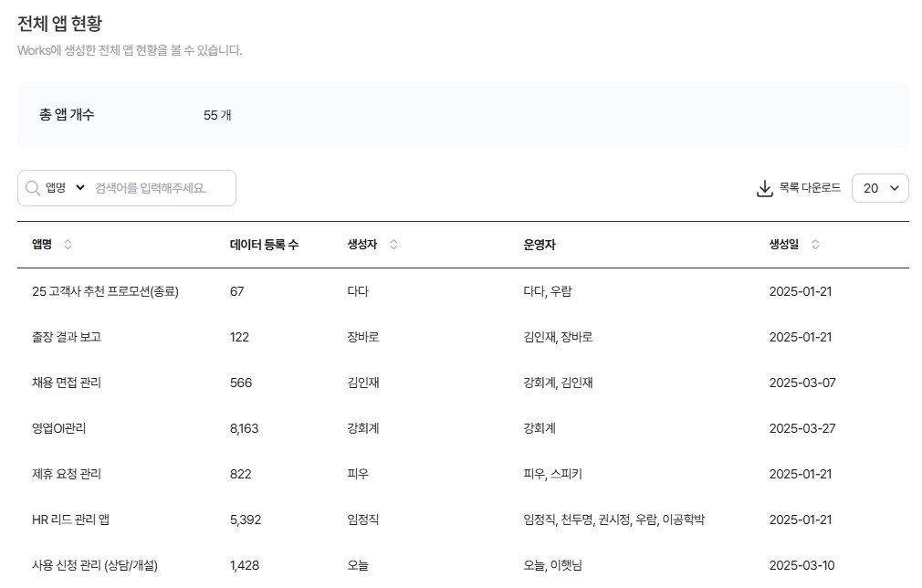Expand the 20 rows-per-page dropdown
The width and height of the screenshot is (922, 588).
[880, 188]
